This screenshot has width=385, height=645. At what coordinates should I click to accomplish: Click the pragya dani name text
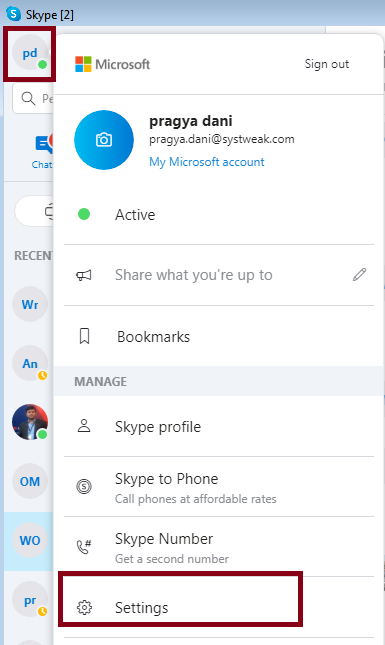[190, 121]
